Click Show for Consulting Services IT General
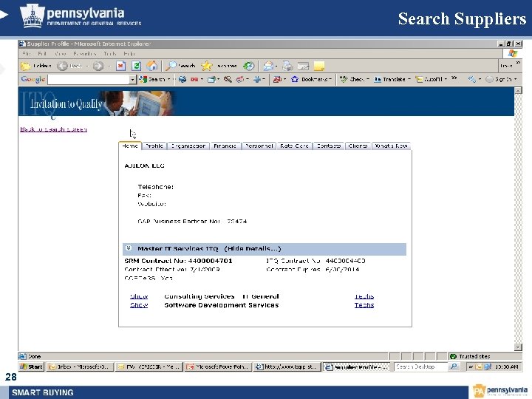Viewport: 532px width, 399px height. (139, 296)
